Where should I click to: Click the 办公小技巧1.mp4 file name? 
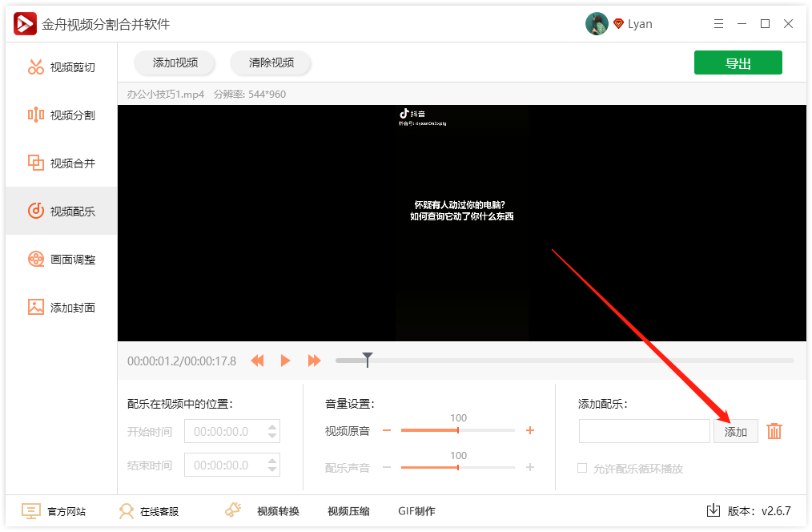tap(166, 95)
